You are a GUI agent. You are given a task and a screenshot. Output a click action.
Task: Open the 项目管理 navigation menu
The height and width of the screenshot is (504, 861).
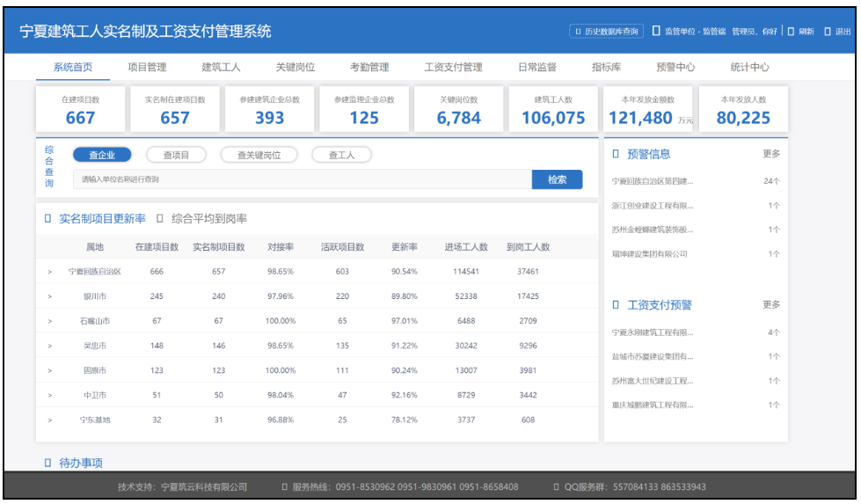(147, 67)
